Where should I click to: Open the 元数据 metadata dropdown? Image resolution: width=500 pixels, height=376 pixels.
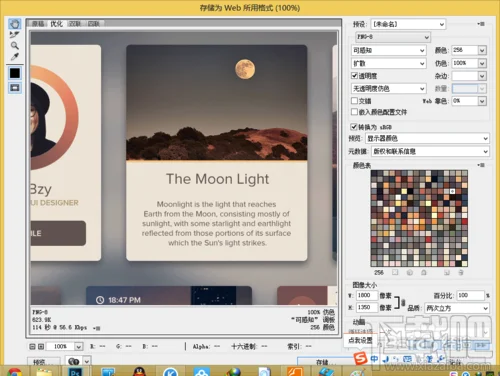click(x=430, y=151)
